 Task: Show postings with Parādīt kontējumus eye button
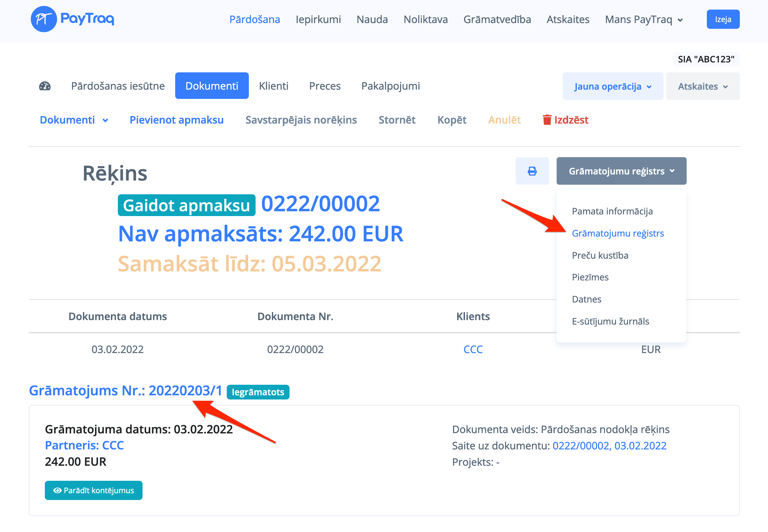[94, 490]
